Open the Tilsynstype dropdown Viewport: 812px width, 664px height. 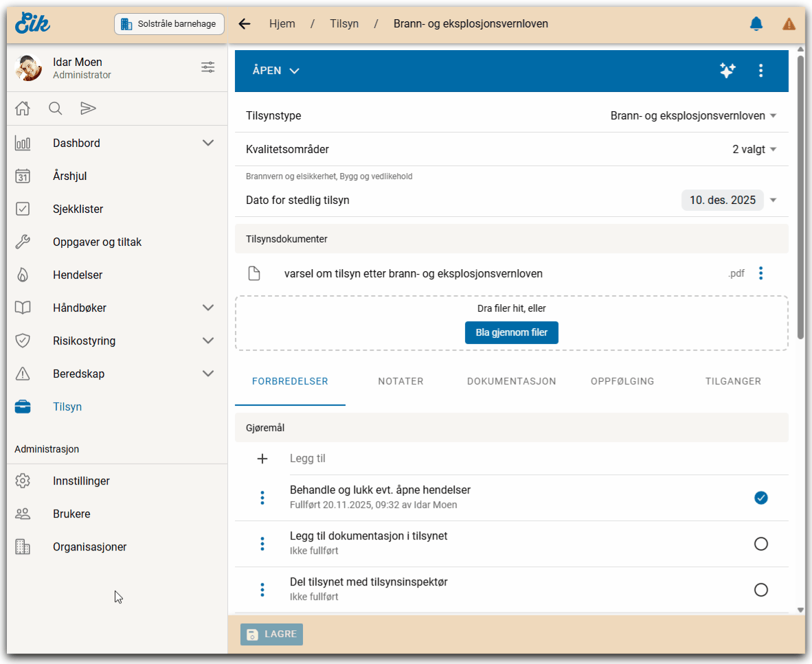[x=694, y=116]
